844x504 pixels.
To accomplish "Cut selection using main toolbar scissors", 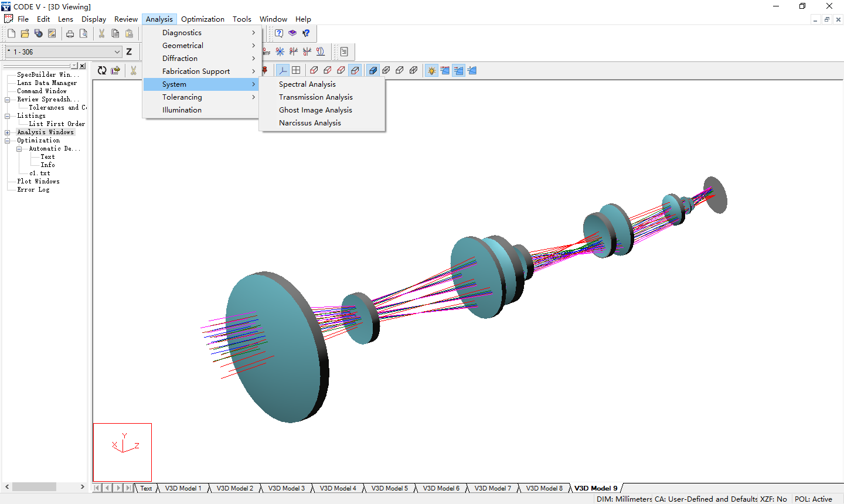I will (101, 33).
